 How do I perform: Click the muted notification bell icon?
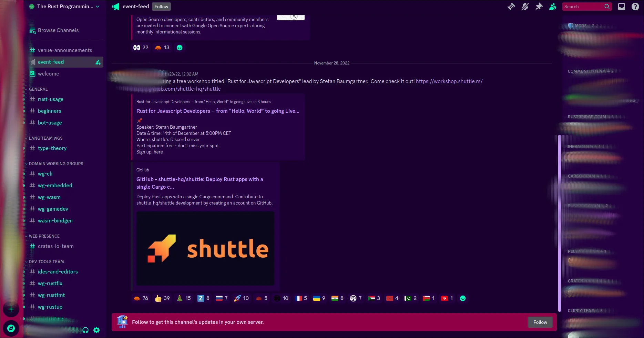(x=525, y=7)
